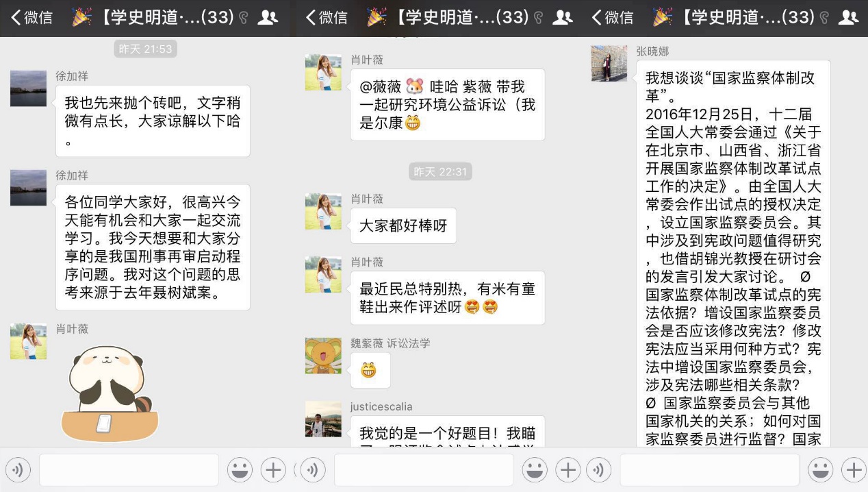868x492 pixels.
Task: Click message text field in left chat
Action: coord(129,470)
